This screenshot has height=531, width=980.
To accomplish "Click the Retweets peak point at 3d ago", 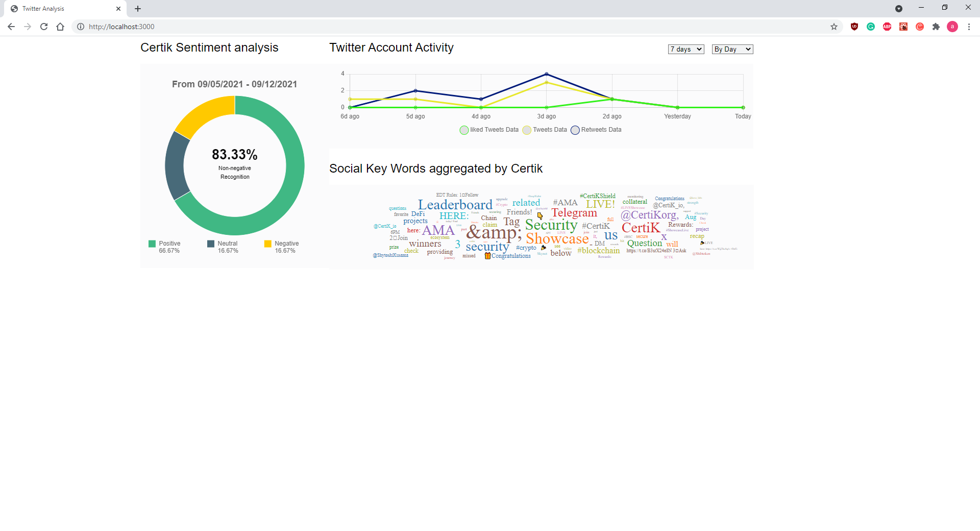I will click(x=547, y=74).
